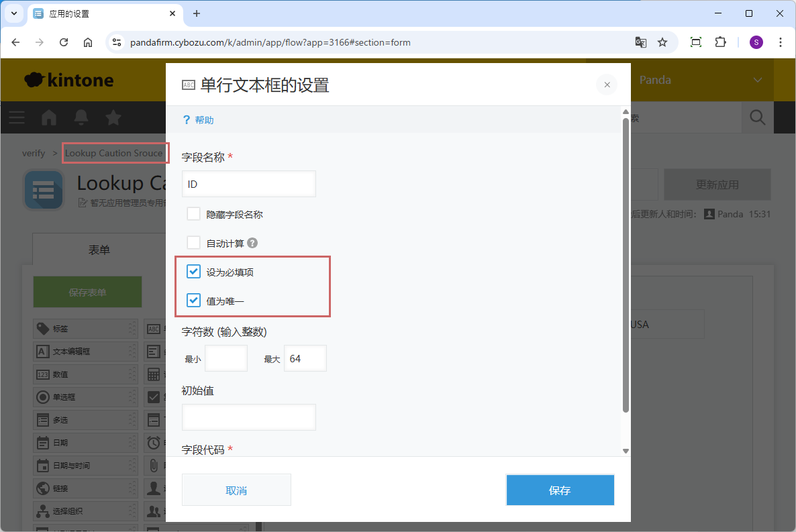
Task: Open favorites star in kintone header
Action: click(113, 117)
